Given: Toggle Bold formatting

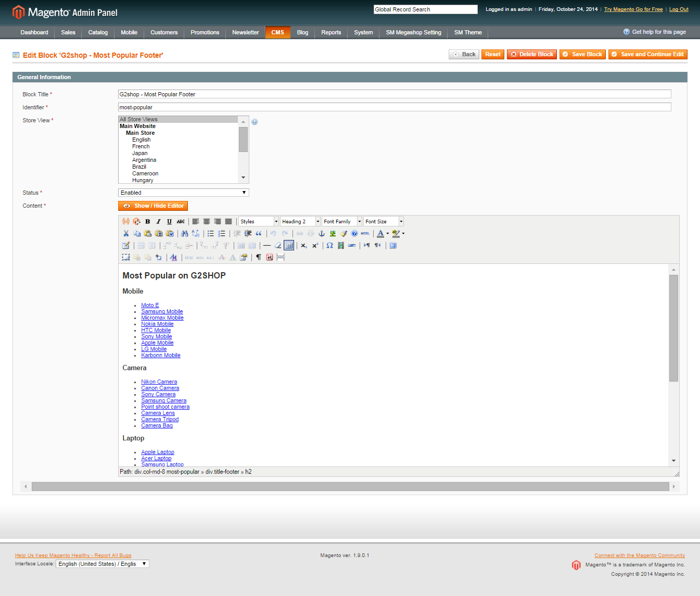Looking at the screenshot, I should pyautogui.click(x=148, y=221).
